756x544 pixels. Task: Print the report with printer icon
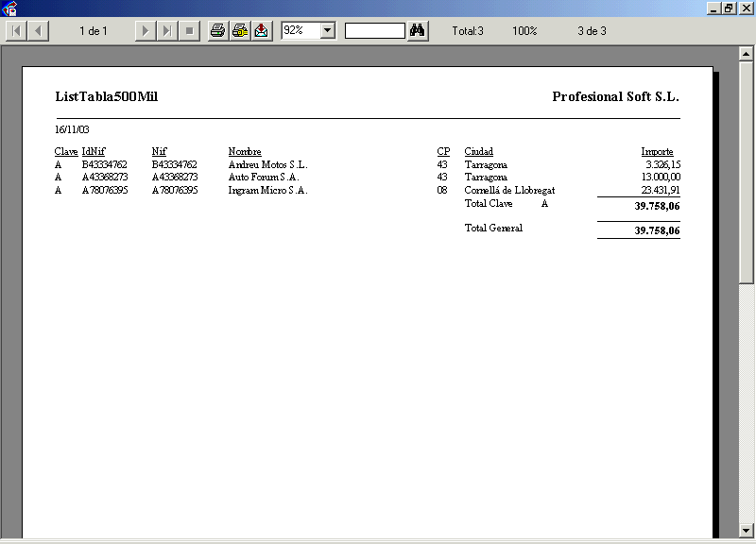218,31
